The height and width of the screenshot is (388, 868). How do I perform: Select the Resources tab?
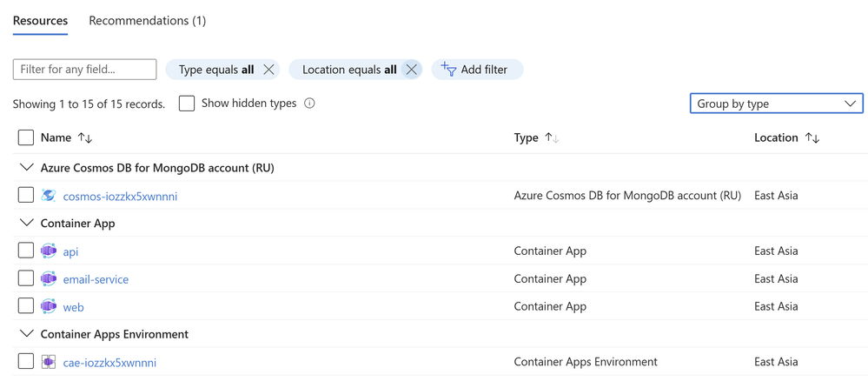point(40,21)
